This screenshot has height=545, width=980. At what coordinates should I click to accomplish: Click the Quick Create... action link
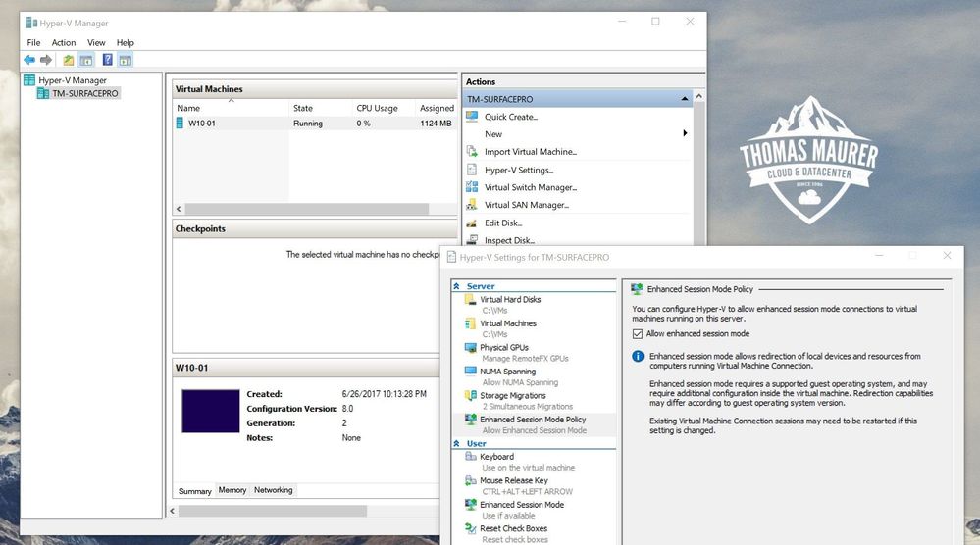(511, 117)
